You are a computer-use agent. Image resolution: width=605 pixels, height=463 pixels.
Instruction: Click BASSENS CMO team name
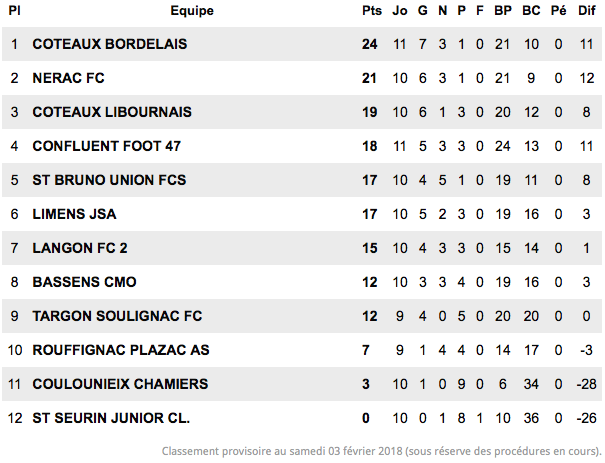tap(84, 282)
